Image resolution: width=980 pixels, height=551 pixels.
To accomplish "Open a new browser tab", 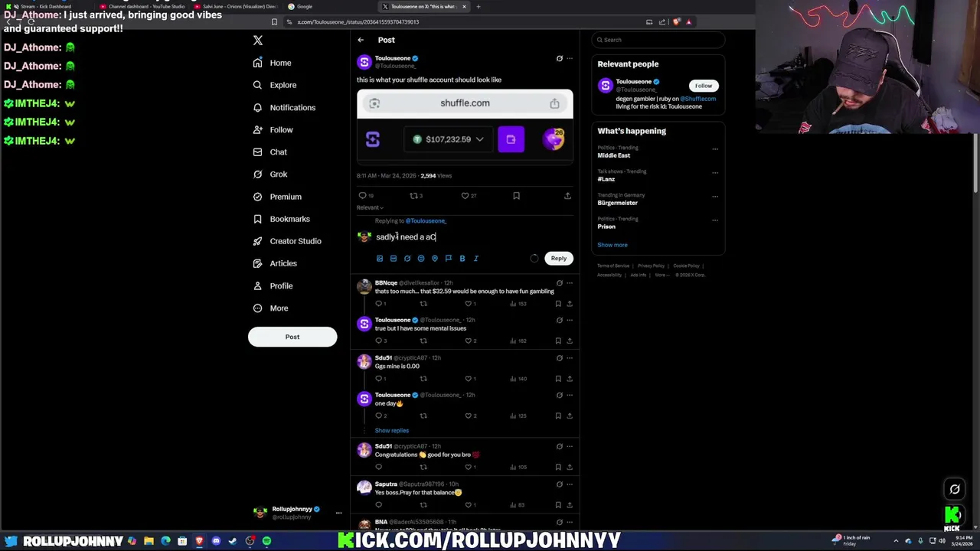I will (479, 6).
